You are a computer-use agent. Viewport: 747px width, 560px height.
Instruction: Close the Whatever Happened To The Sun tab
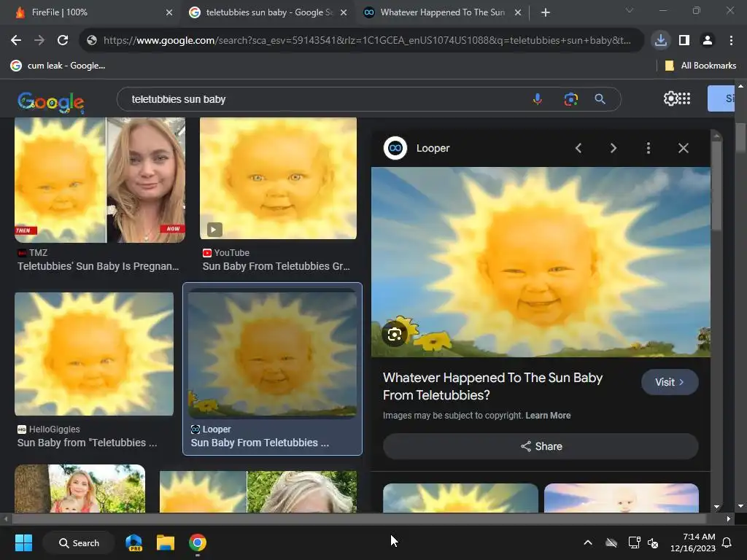tap(518, 12)
